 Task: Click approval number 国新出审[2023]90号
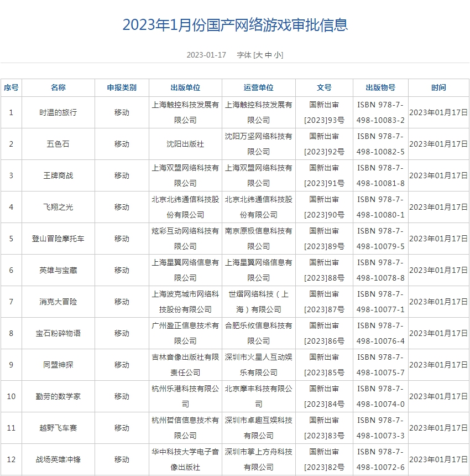tap(324, 208)
